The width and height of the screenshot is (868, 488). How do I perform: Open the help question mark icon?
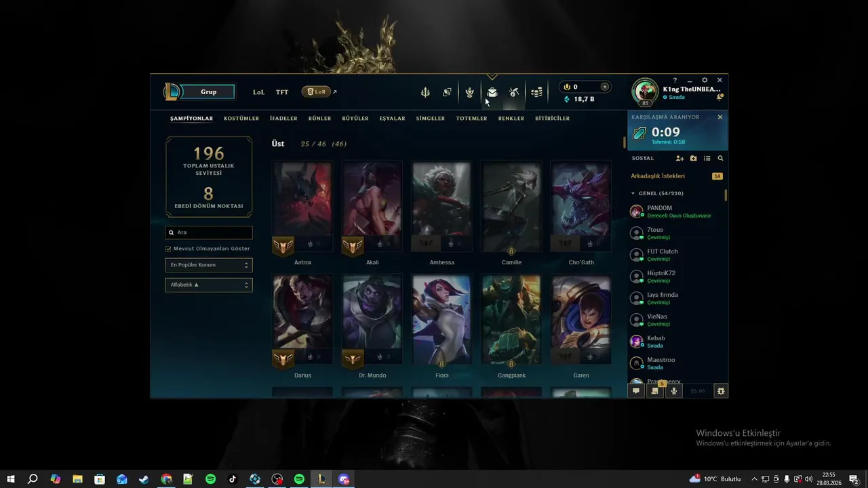[x=675, y=80]
